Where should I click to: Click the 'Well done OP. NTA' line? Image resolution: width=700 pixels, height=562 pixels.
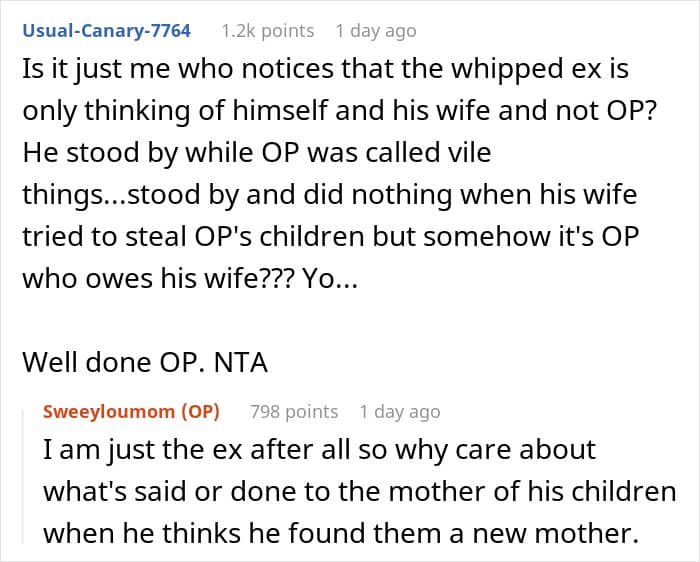pyautogui.click(x=145, y=362)
